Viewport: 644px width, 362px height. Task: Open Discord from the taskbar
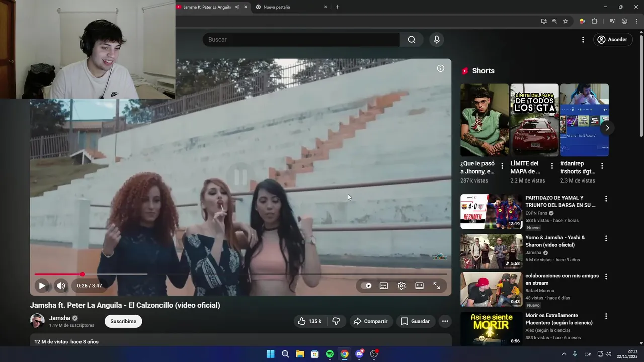click(359, 354)
